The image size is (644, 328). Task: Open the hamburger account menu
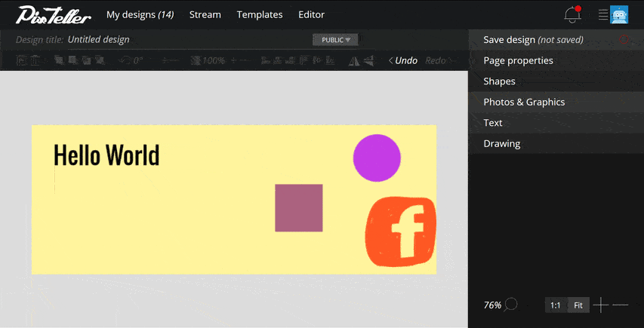603,15
